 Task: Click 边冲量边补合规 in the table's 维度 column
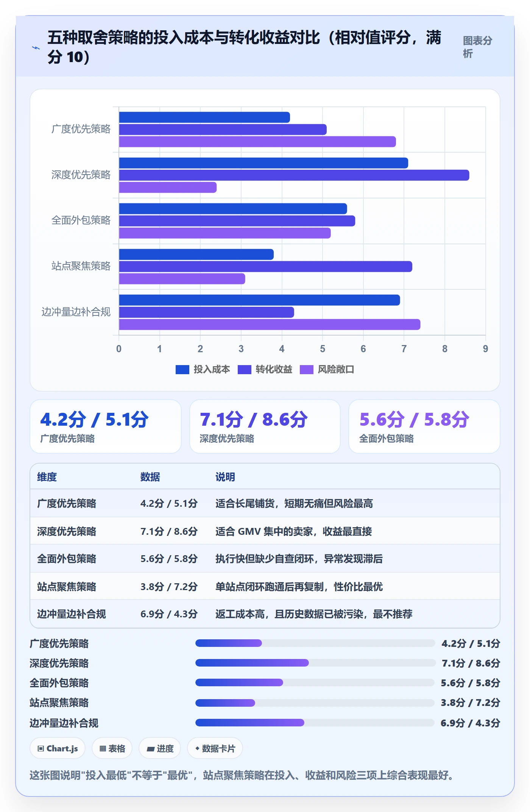pos(72,614)
